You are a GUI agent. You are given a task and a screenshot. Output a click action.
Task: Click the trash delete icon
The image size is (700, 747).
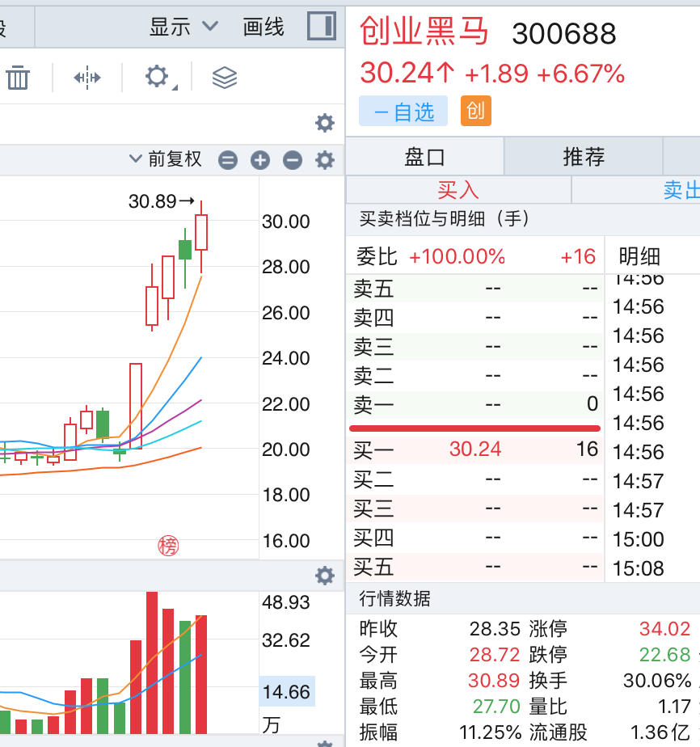click(18, 77)
